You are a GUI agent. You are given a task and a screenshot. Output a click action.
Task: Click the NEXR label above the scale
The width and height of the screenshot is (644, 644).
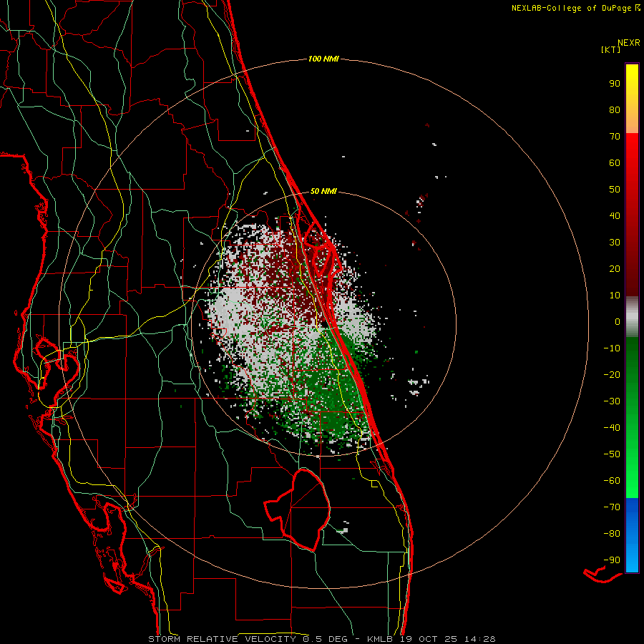pos(629,43)
